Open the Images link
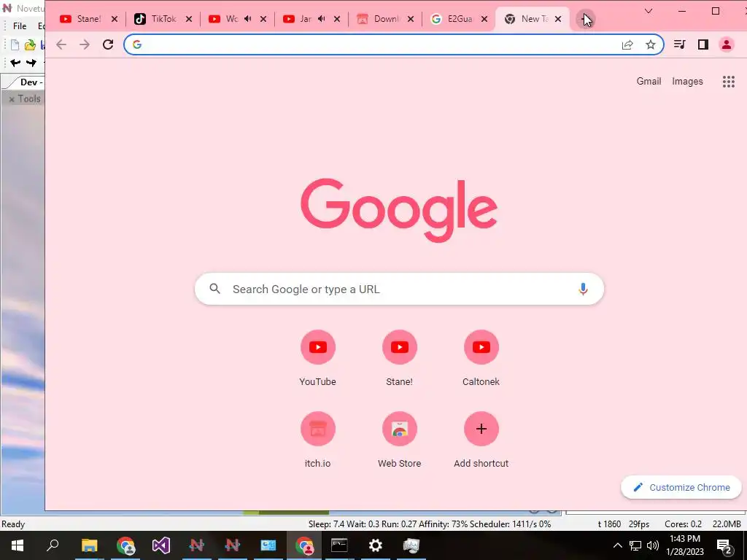This screenshot has width=747, height=560. (687, 82)
